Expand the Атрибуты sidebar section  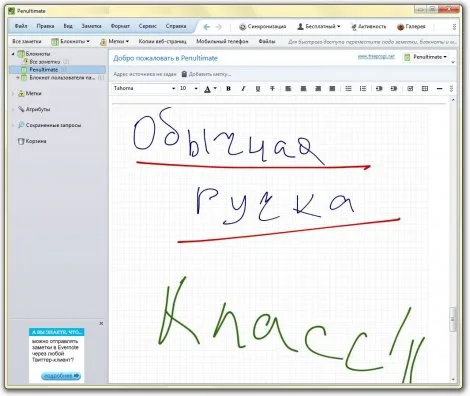tap(13, 109)
